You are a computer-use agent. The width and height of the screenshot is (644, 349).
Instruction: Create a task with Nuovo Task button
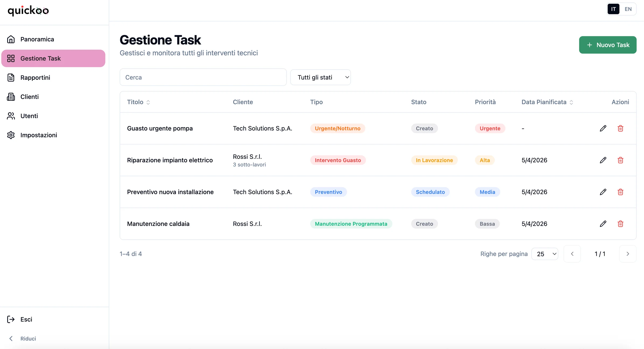click(608, 45)
